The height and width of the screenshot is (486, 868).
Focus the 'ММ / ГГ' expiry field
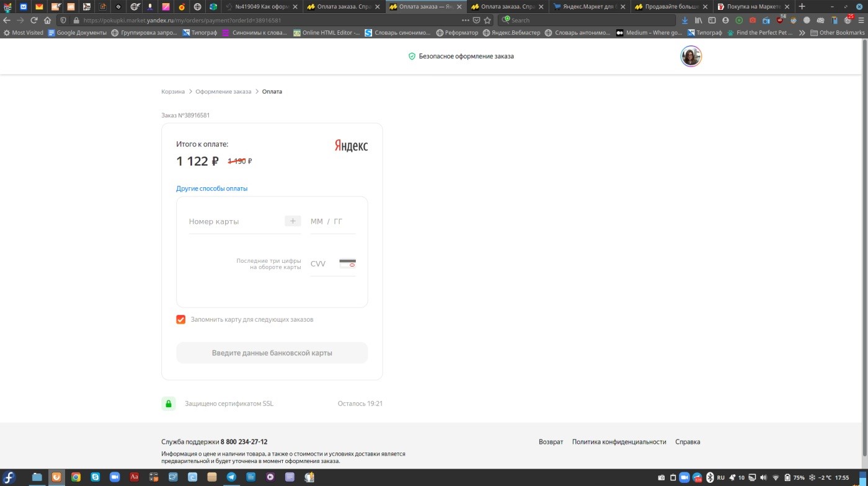[333, 221]
